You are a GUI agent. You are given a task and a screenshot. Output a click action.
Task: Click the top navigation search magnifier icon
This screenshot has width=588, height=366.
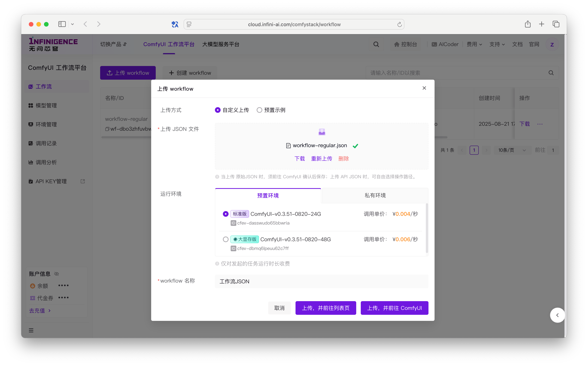(x=376, y=44)
